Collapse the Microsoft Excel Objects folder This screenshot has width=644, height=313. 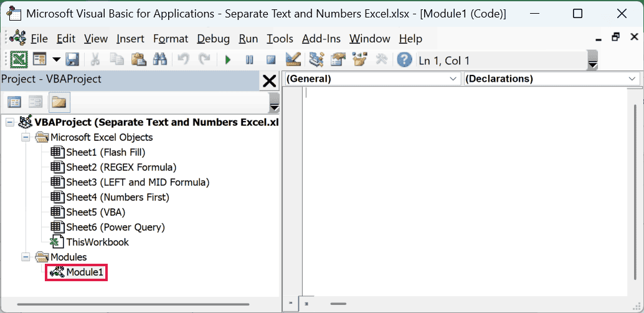[x=26, y=137]
